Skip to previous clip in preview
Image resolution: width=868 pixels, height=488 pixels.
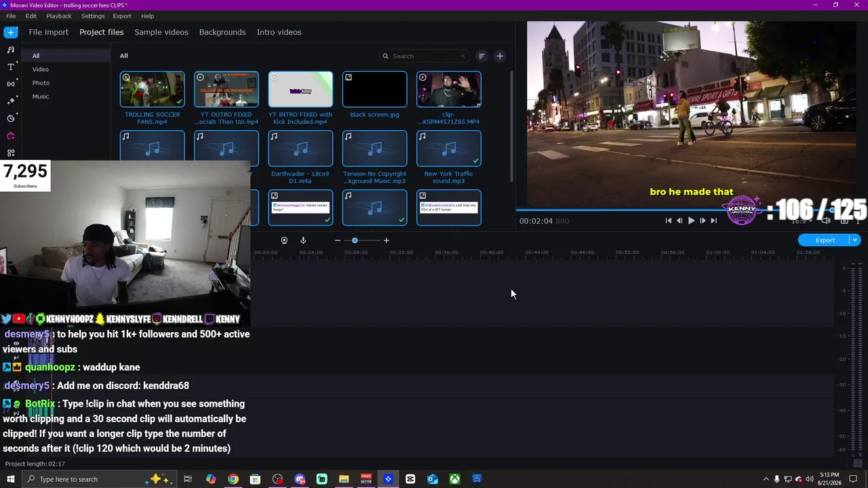click(x=669, y=221)
